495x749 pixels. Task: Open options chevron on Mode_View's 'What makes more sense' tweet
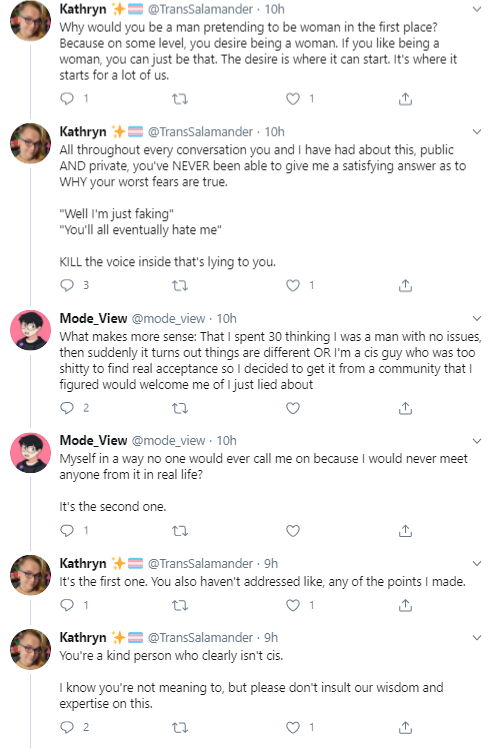pyautogui.click(x=476, y=319)
